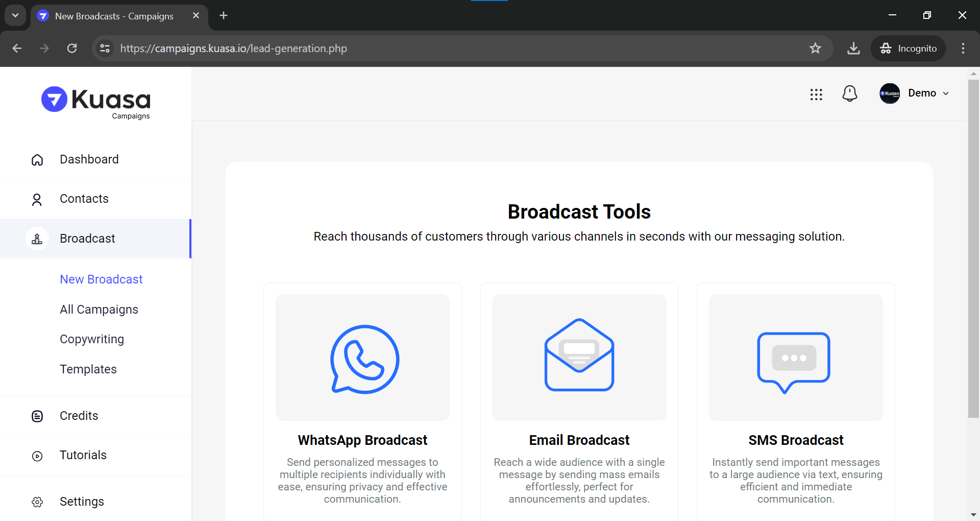Expand the Demo account dropdown
Viewport: 980px width, 521px height.
914,93
